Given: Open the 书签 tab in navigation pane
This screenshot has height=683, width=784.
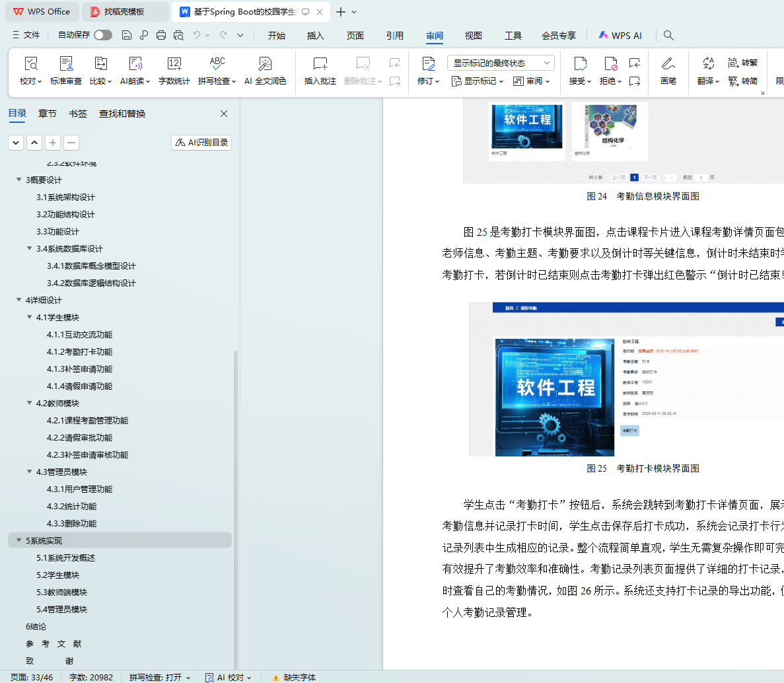Looking at the screenshot, I should click(78, 114).
